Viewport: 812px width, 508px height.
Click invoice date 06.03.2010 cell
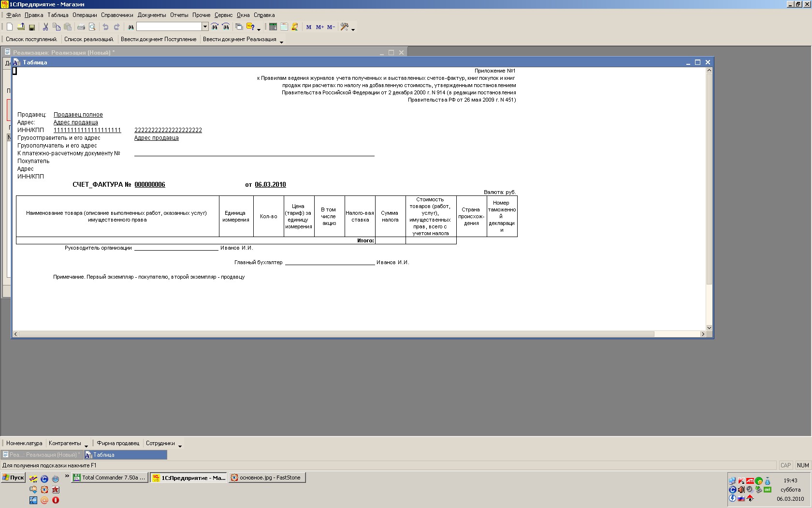pyautogui.click(x=270, y=185)
